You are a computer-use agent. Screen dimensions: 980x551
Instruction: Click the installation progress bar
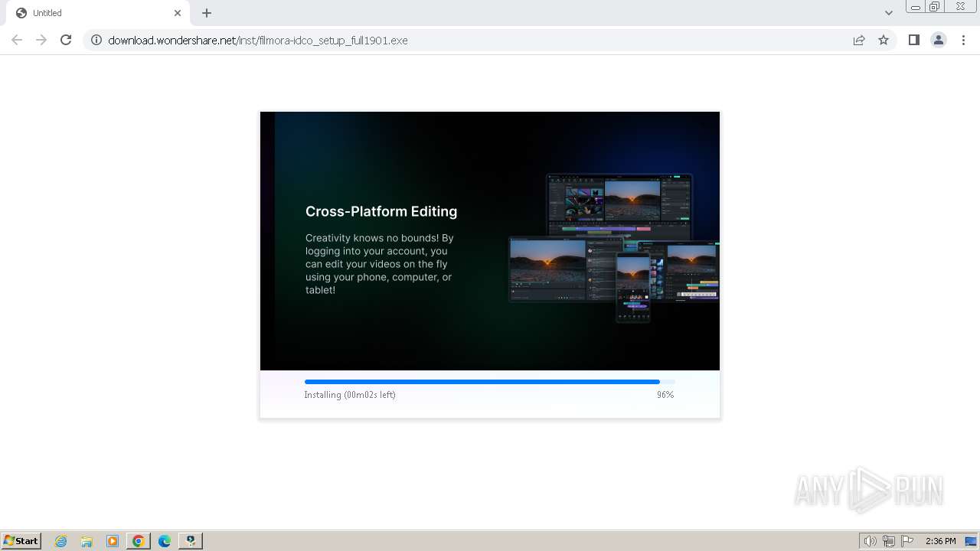coord(490,382)
